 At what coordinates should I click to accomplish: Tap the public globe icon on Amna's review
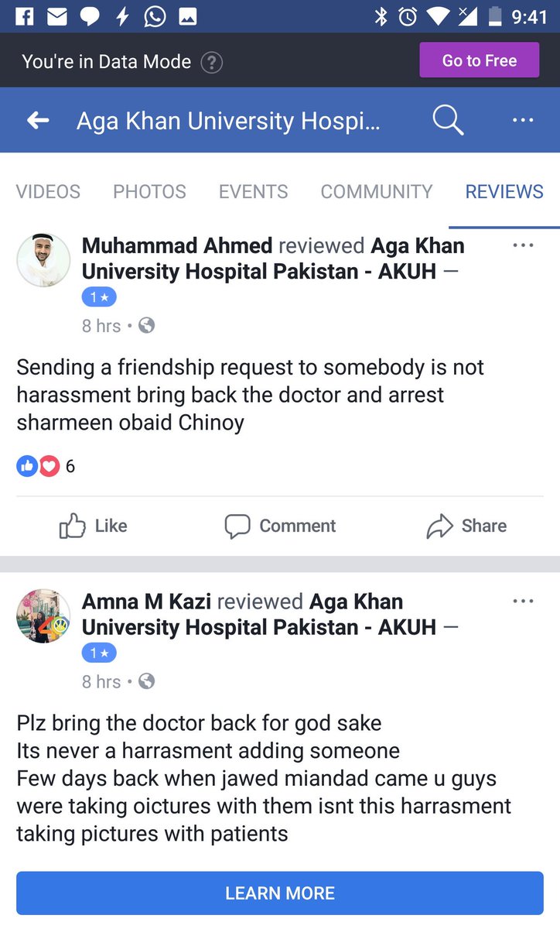[146, 681]
